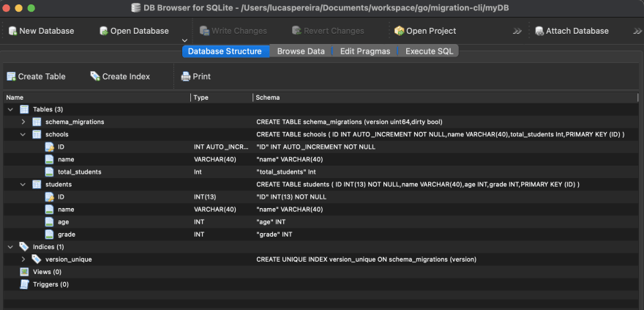Screen dimensions: 644x310
Task: Expand the version_unique index
Action: click(x=23, y=259)
